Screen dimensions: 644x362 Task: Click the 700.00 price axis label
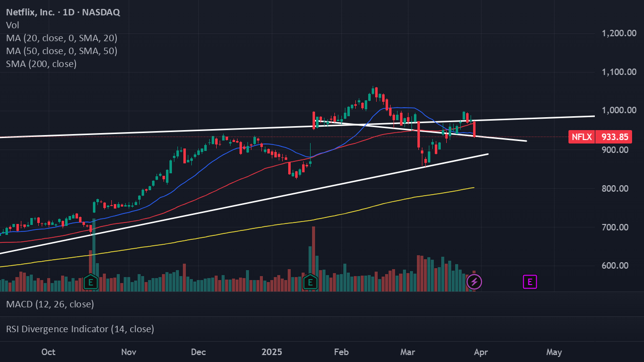point(615,227)
